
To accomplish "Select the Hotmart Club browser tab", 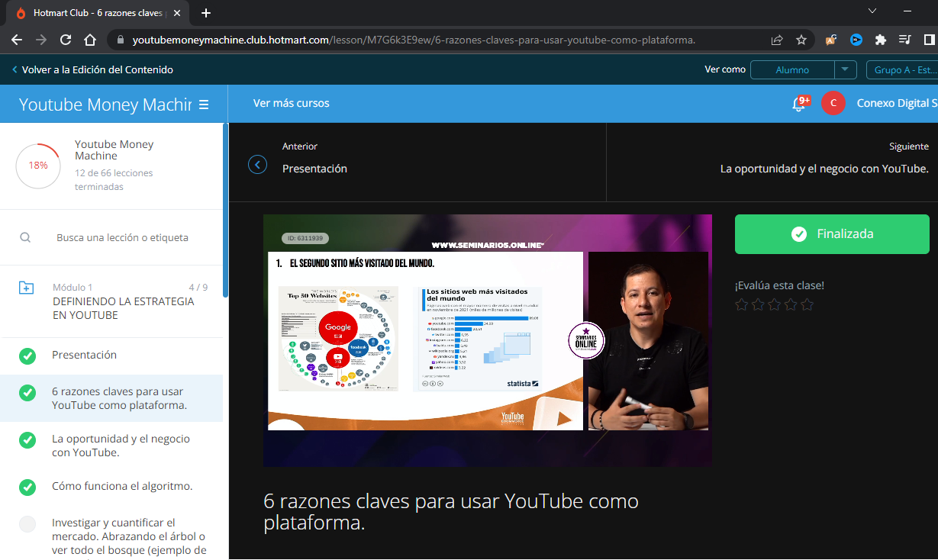I will coord(97,13).
